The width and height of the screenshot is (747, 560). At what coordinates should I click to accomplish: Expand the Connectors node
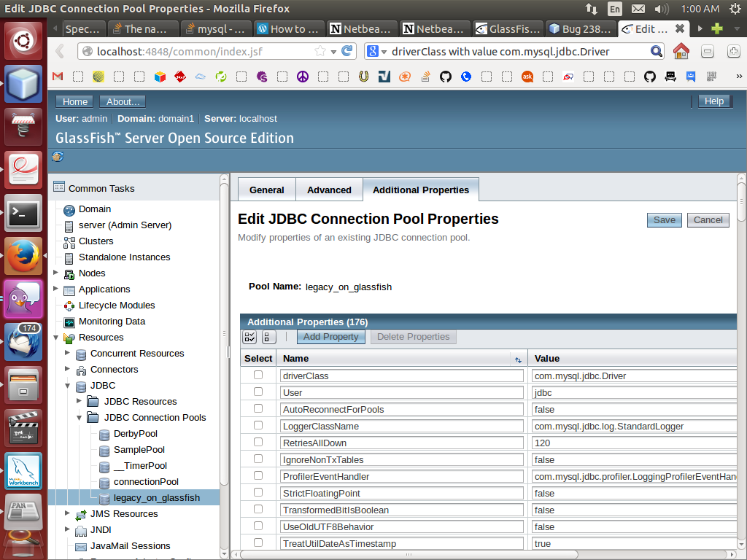click(x=67, y=369)
